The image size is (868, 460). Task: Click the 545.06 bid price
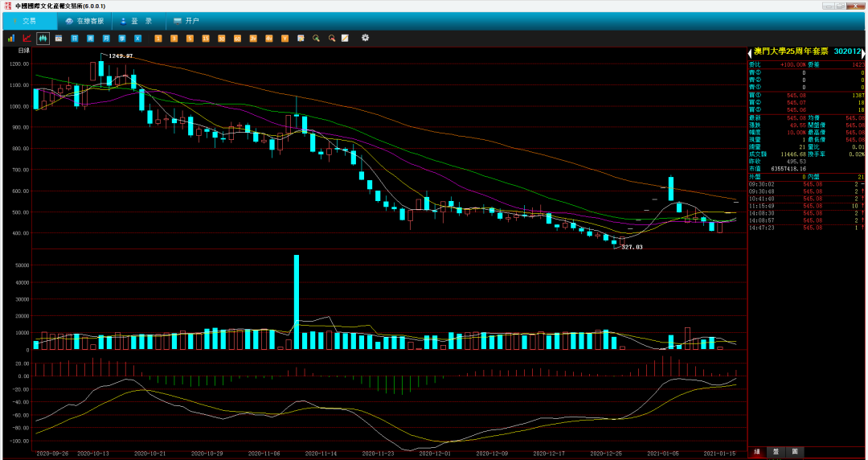pyautogui.click(x=796, y=109)
